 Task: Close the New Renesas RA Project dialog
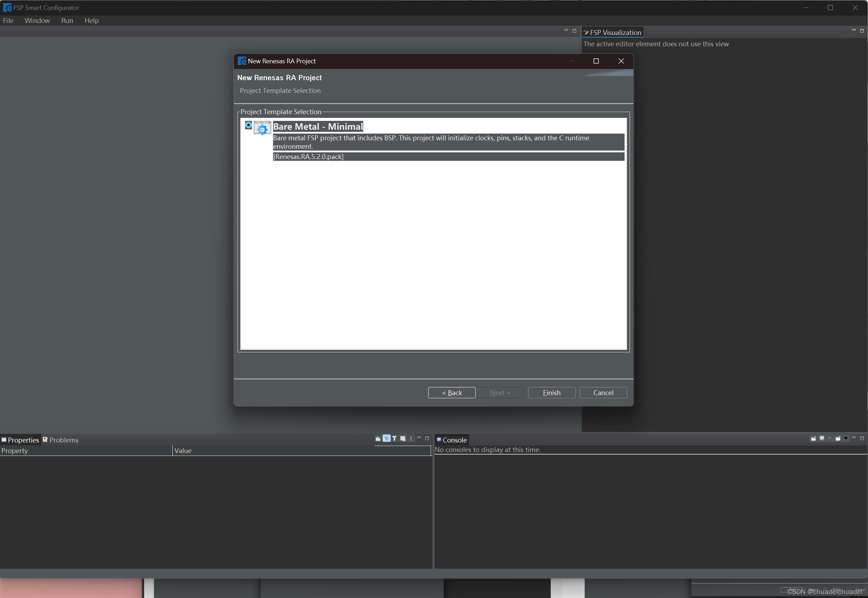click(621, 61)
